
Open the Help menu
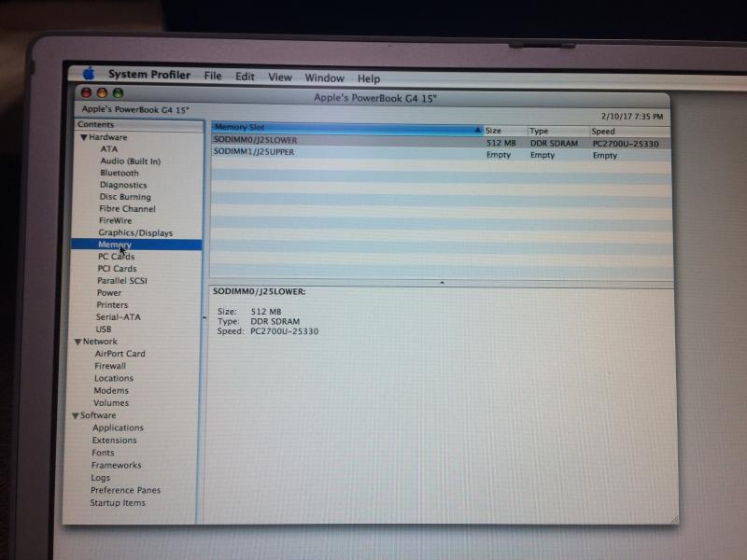369,78
